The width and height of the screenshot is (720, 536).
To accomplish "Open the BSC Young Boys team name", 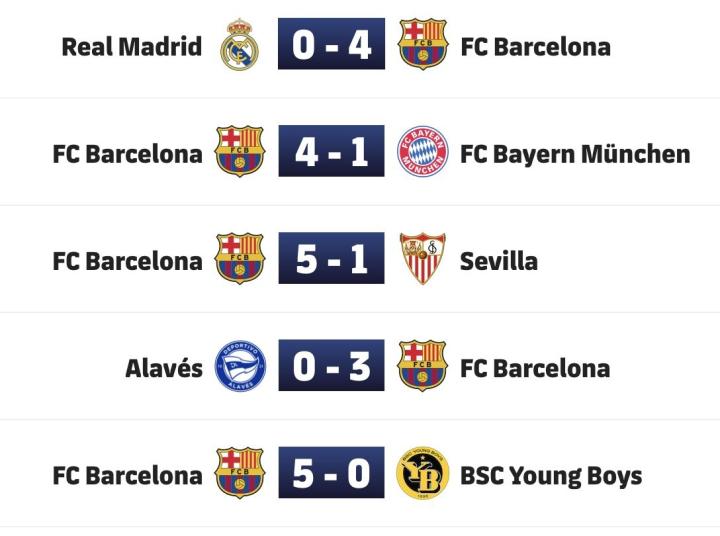I will [x=550, y=475].
